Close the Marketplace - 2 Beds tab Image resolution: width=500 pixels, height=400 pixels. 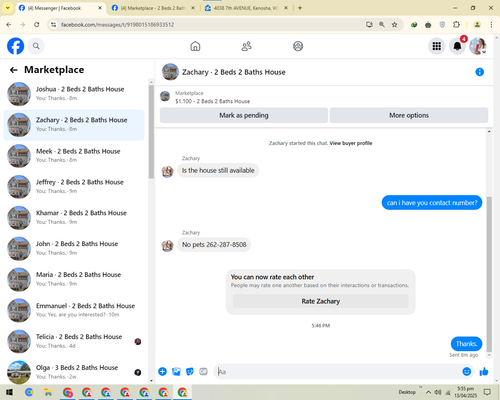(193, 8)
